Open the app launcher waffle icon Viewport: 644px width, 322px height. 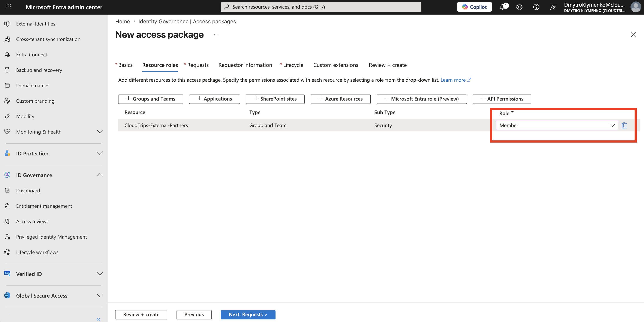point(9,7)
